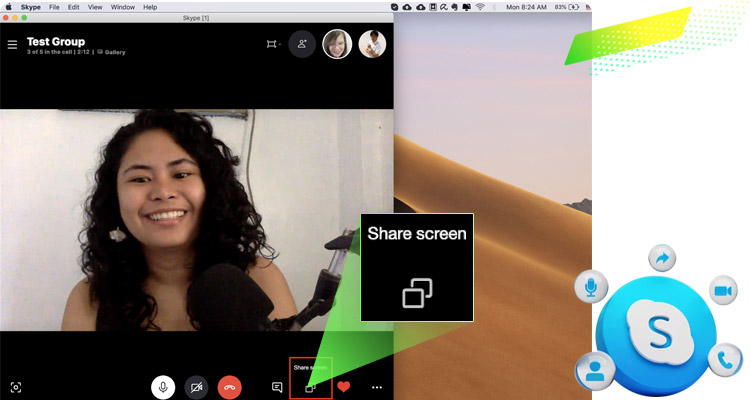Open the Help menu
Screen dimensions: 750x400
pyautogui.click(x=150, y=7)
